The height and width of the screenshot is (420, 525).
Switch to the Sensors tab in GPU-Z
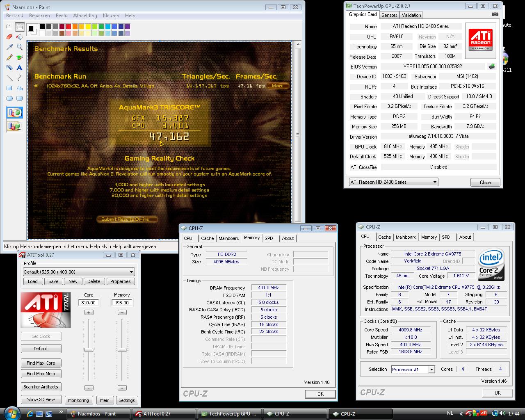coord(389,15)
